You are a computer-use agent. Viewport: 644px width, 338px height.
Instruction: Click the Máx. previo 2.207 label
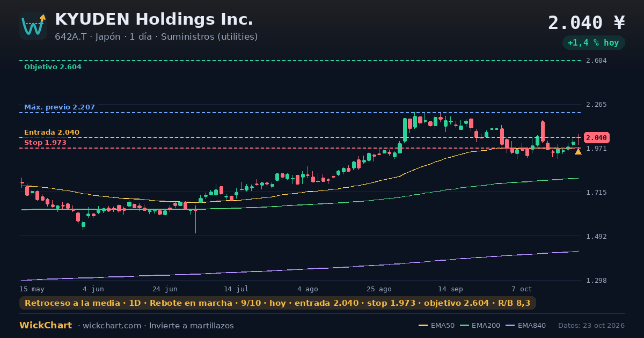[x=60, y=107]
